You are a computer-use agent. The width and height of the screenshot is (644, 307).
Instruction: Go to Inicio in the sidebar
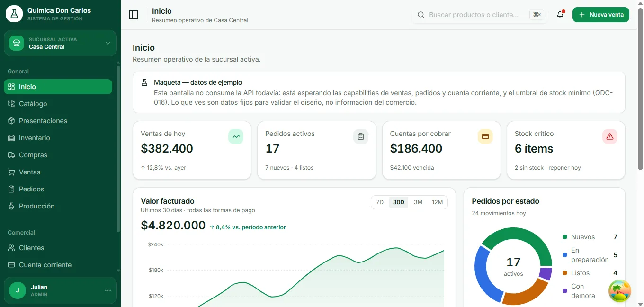(58, 87)
